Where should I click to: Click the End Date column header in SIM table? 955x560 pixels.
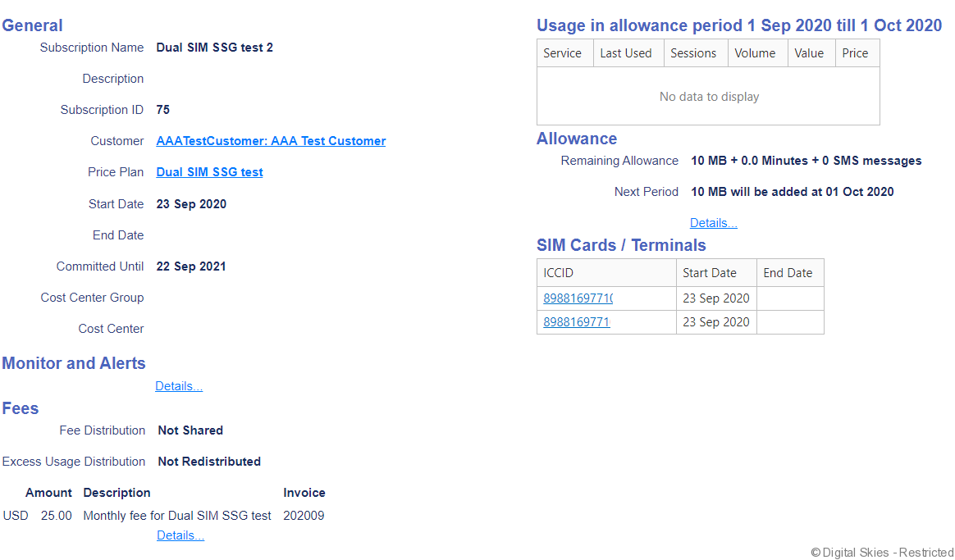tap(788, 273)
